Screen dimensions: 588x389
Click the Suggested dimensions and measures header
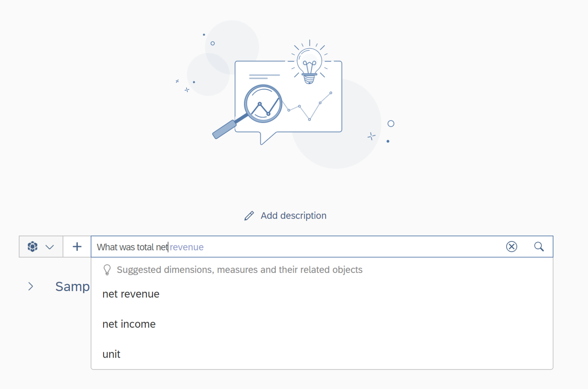click(x=239, y=269)
